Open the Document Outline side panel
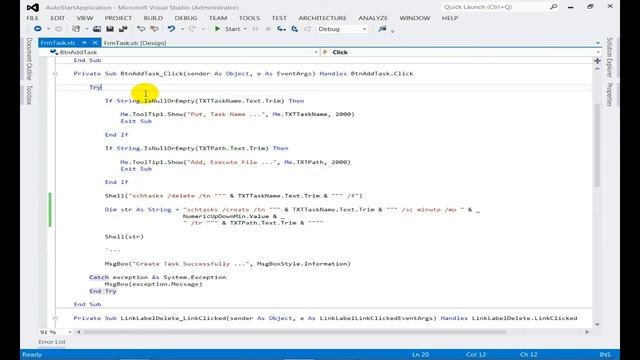The width and height of the screenshot is (640, 360). click(x=29, y=59)
